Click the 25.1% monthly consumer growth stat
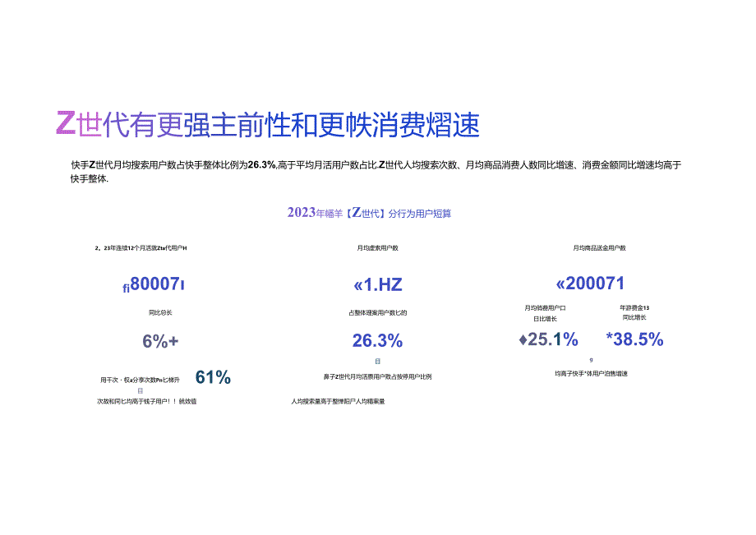Screen dimensions: 756x535 (546, 337)
